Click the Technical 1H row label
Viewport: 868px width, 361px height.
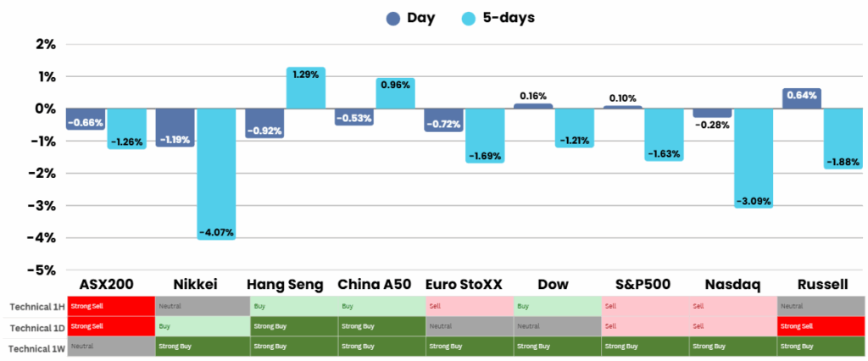(35, 306)
